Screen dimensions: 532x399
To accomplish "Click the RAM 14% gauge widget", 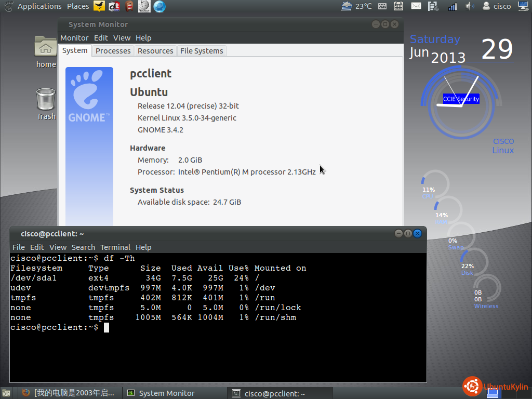I will 448,210.
